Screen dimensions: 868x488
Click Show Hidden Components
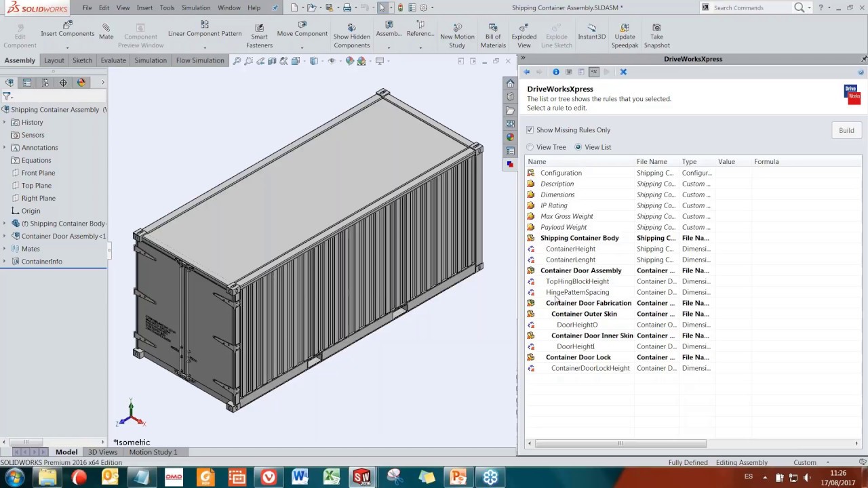pos(351,36)
